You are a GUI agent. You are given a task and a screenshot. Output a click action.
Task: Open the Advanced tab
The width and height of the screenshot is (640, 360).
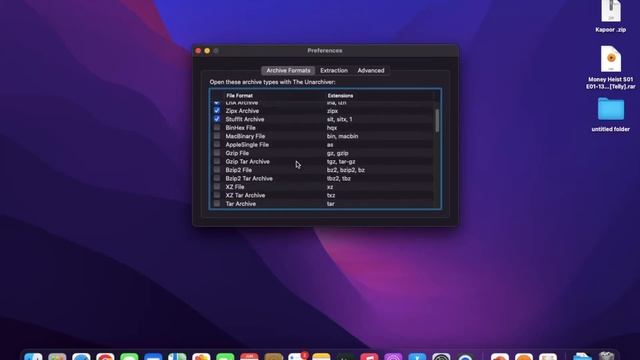pyautogui.click(x=371, y=71)
